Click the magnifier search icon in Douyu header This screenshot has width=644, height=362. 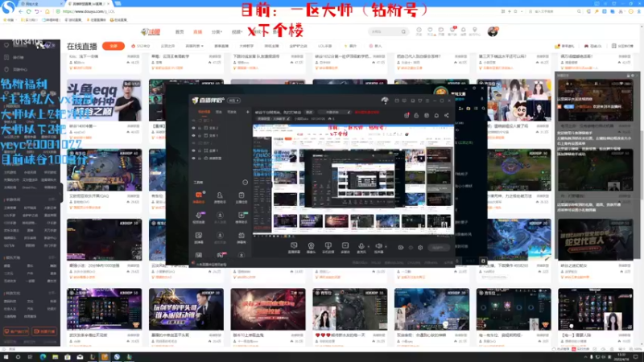(x=404, y=31)
